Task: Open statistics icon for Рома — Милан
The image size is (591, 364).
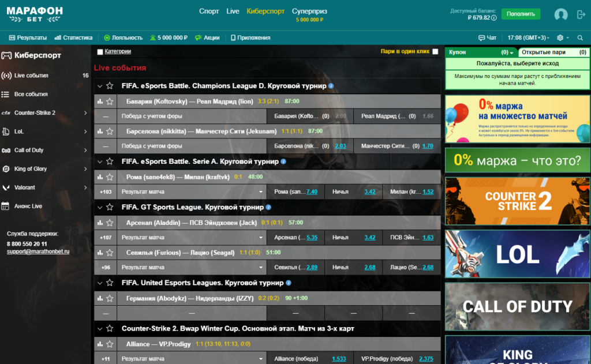Action: [100, 177]
